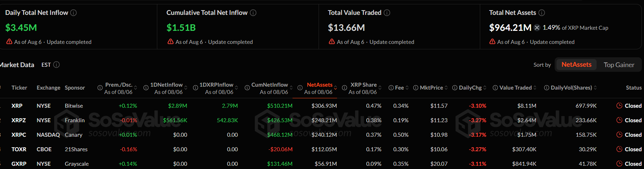Click the EST timezone info icon
The image size is (644, 169).
[x=56, y=65]
